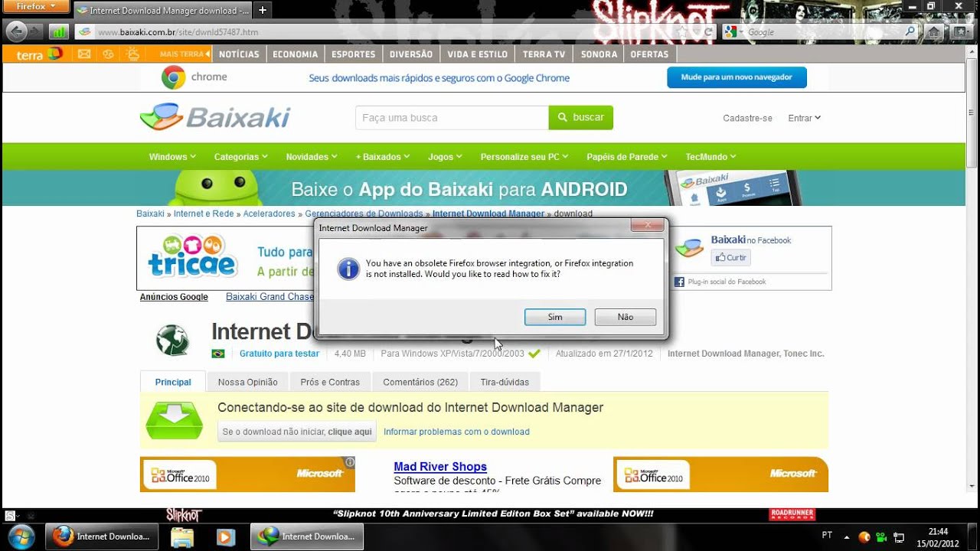Image resolution: width=980 pixels, height=551 pixels.
Task: Expand the Categorias dropdown menu
Action: pyautogui.click(x=240, y=157)
